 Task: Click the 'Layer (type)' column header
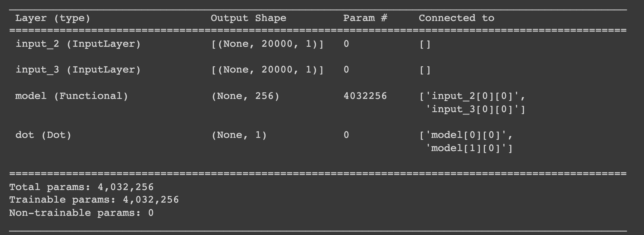pyautogui.click(x=53, y=18)
